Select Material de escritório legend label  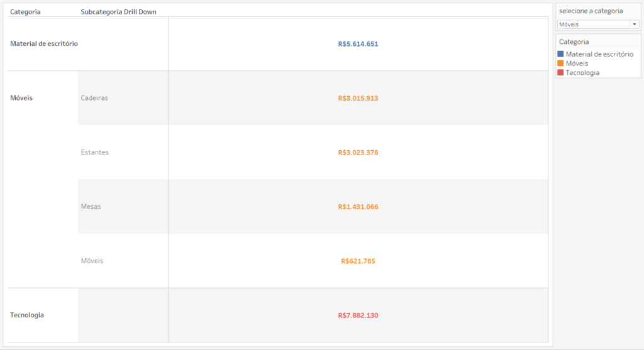click(x=599, y=54)
